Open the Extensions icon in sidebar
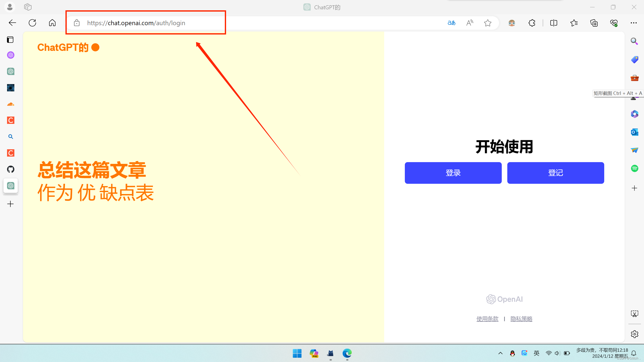 [532, 23]
